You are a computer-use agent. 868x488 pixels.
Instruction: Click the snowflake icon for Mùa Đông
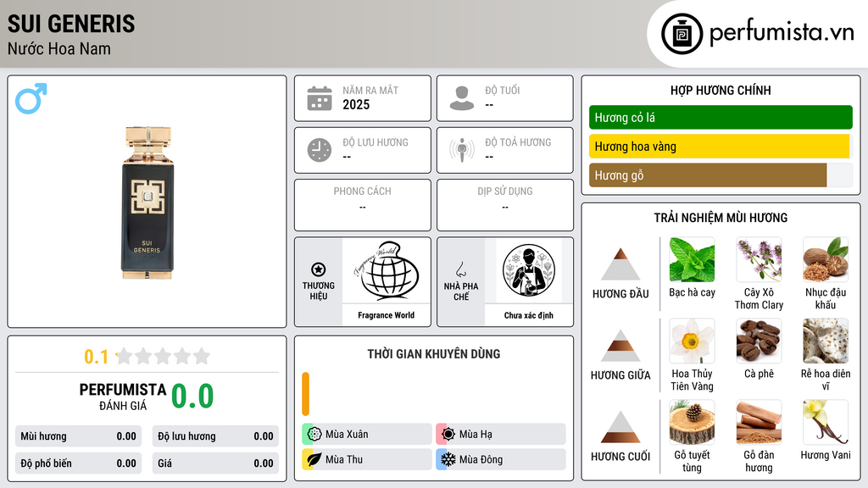tap(448, 459)
